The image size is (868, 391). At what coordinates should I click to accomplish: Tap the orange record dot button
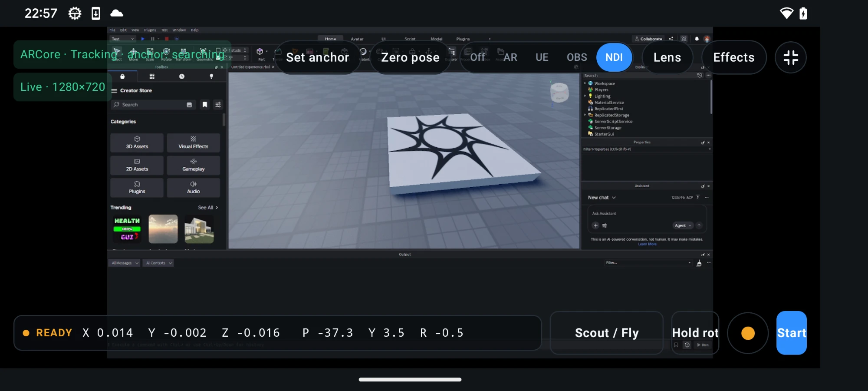point(748,333)
